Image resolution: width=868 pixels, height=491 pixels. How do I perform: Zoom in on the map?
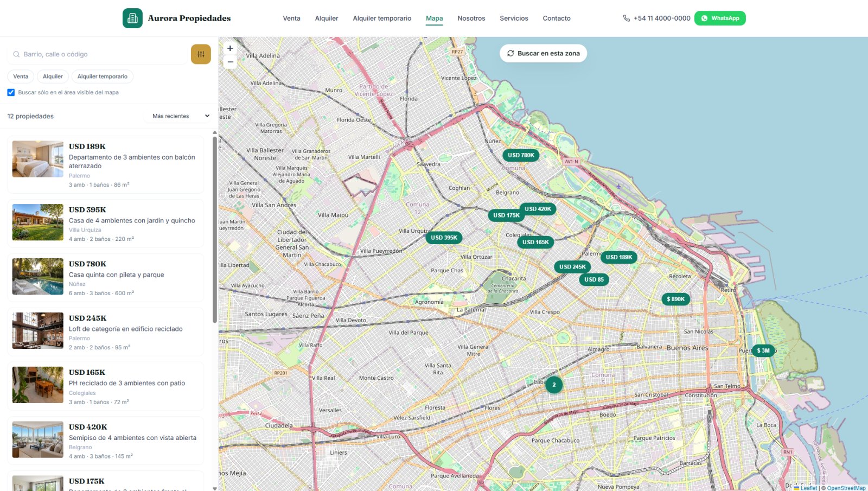tap(230, 48)
